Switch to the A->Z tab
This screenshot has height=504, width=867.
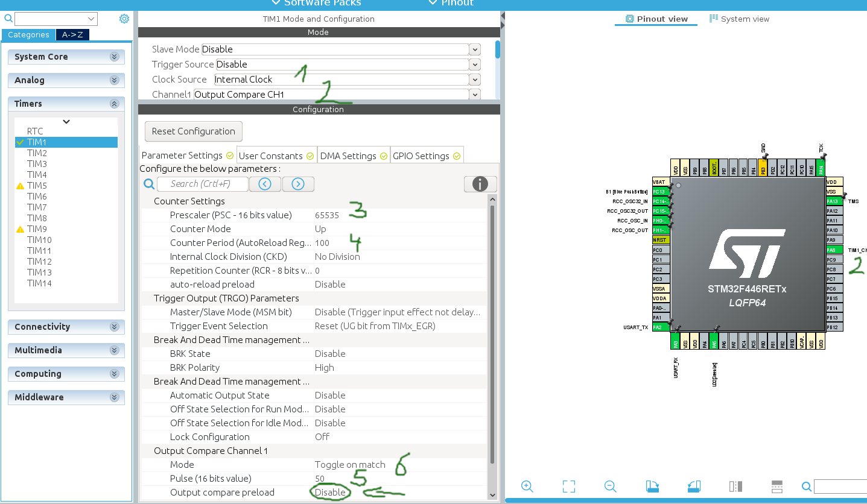click(x=72, y=35)
